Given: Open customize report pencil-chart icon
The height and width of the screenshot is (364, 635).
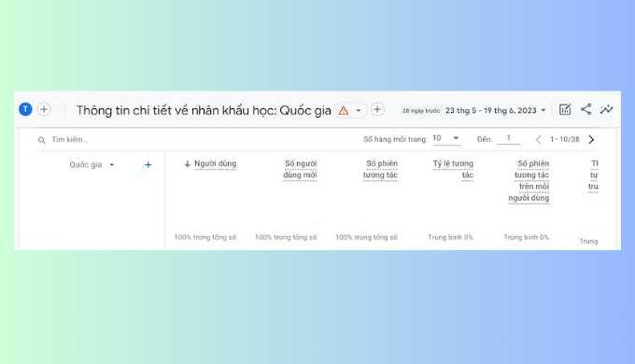Looking at the screenshot, I should click(x=565, y=109).
